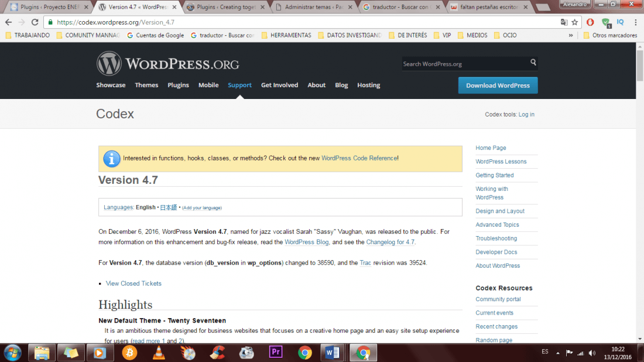This screenshot has height=362, width=644.
Task: Open the OCIO bookmarks folder
Action: click(x=505, y=35)
